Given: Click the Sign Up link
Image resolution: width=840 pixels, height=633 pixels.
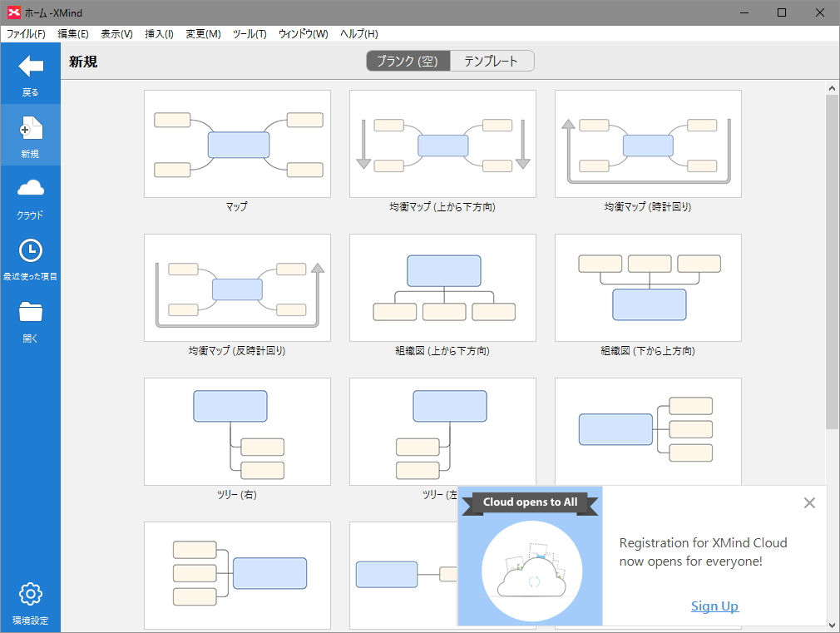Looking at the screenshot, I should 714,606.
